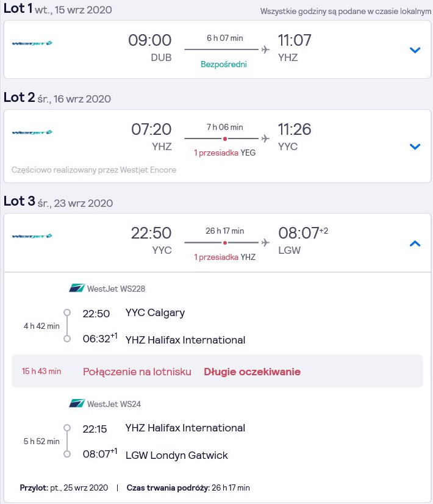Click red YEG stopover dot on route line
Viewport: 433px width, 504px height.
225,139
